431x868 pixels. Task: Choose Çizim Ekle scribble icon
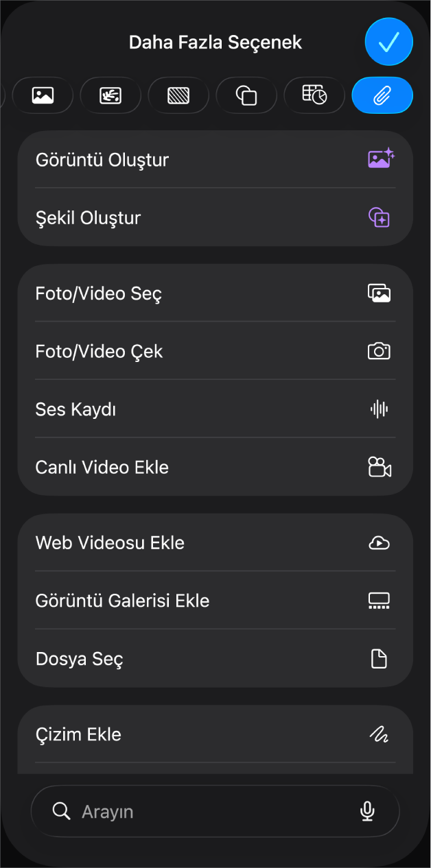point(379,734)
